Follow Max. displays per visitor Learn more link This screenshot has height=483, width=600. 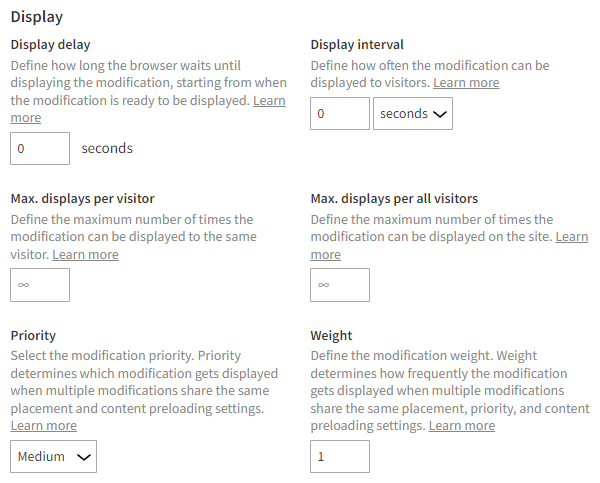click(x=85, y=255)
